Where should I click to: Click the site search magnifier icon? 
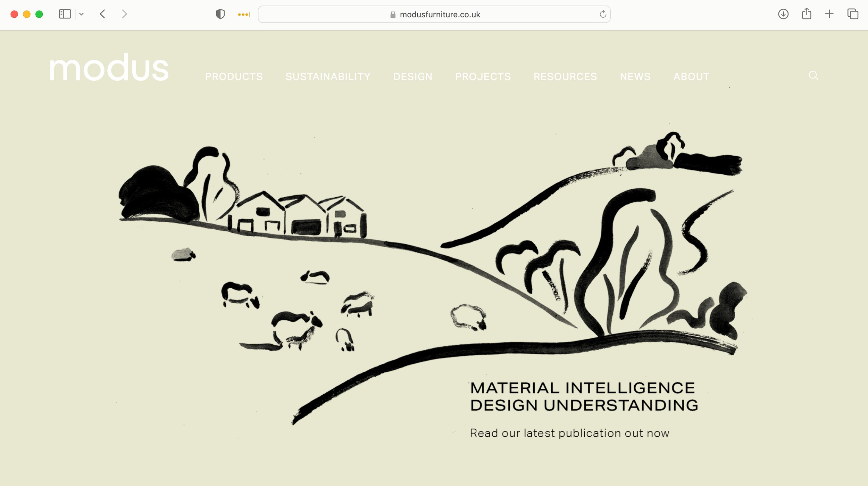[x=813, y=75]
